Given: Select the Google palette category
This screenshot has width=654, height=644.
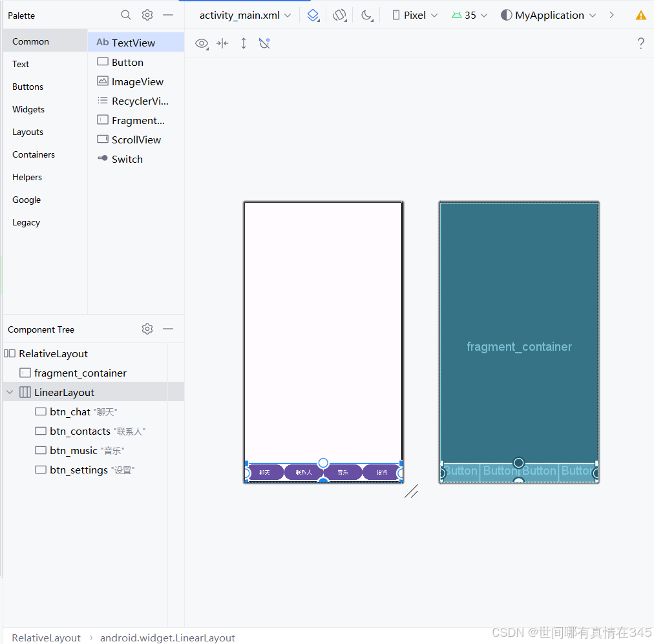Looking at the screenshot, I should [x=45, y=200].
